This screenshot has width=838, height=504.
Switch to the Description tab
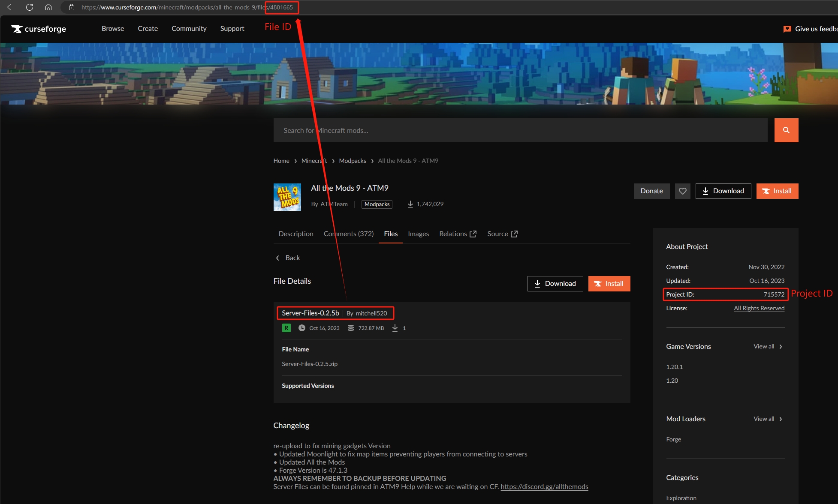295,234
